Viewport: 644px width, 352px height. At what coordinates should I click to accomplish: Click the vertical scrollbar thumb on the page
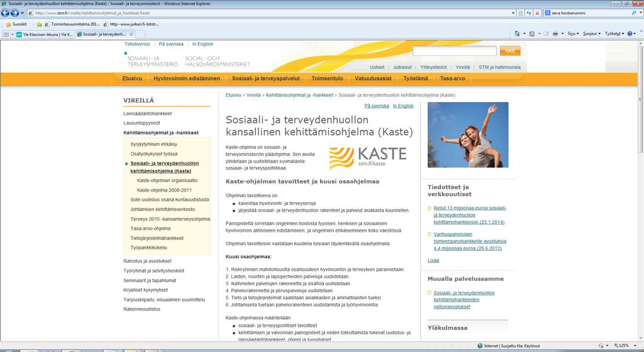(640, 99)
